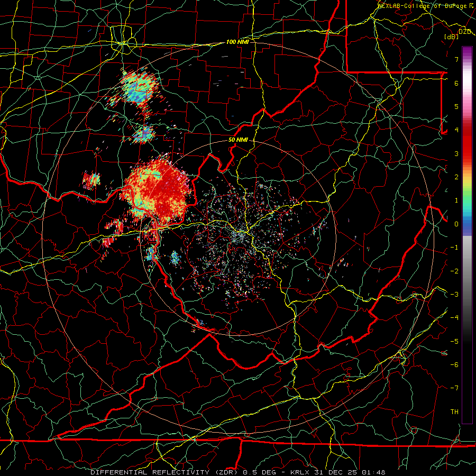
Task: Click the 100 NMI range ring label
Action: pyautogui.click(x=237, y=42)
